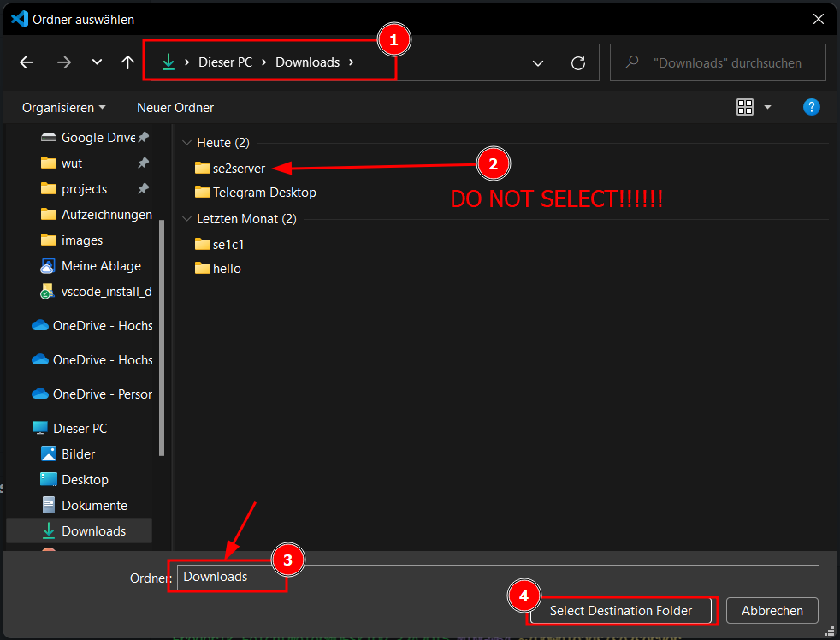Viewport: 840px width, 640px height.
Task: Click the Meine Ablage cloud icon
Action: [x=48, y=266]
